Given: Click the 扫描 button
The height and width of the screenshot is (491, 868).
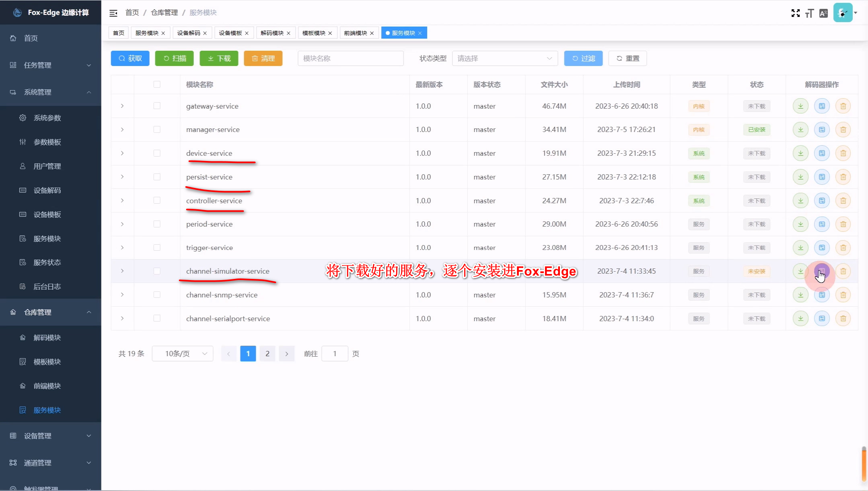Looking at the screenshot, I should click(x=175, y=58).
